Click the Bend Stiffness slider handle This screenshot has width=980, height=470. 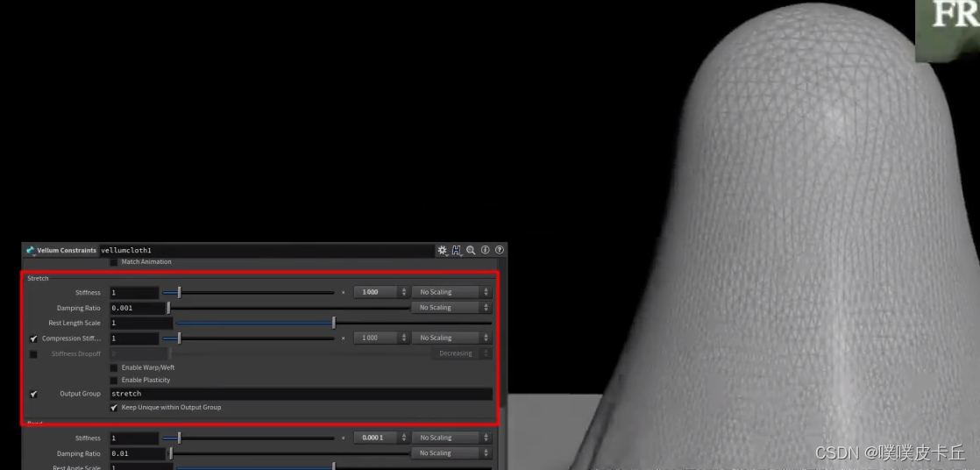[x=180, y=438]
